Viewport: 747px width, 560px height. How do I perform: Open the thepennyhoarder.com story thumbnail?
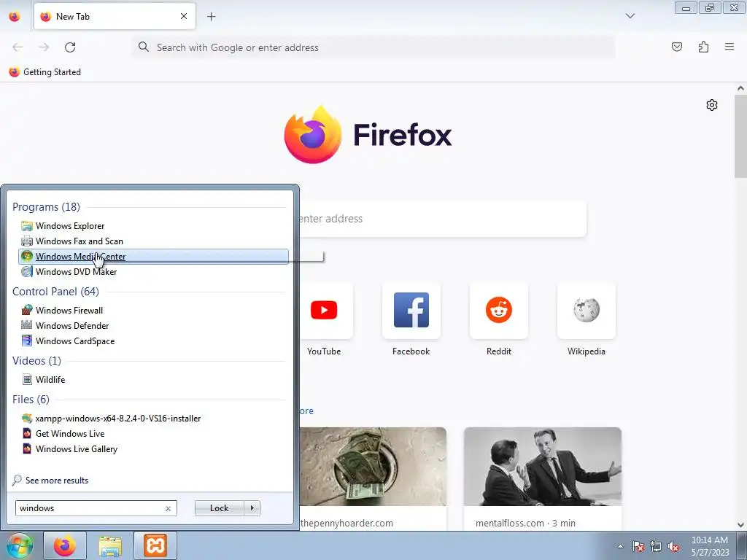(373, 467)
